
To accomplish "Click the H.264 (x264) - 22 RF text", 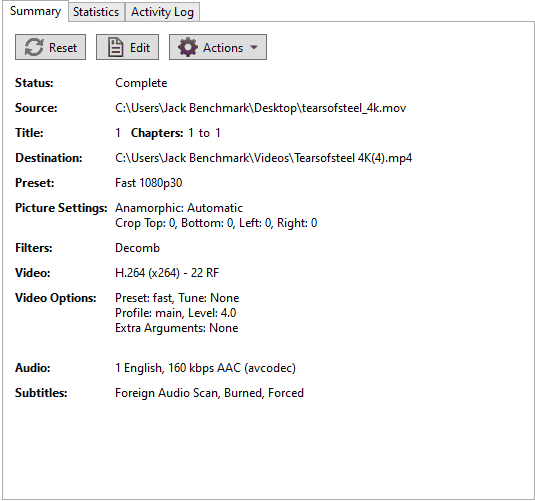I will point(167,273).
